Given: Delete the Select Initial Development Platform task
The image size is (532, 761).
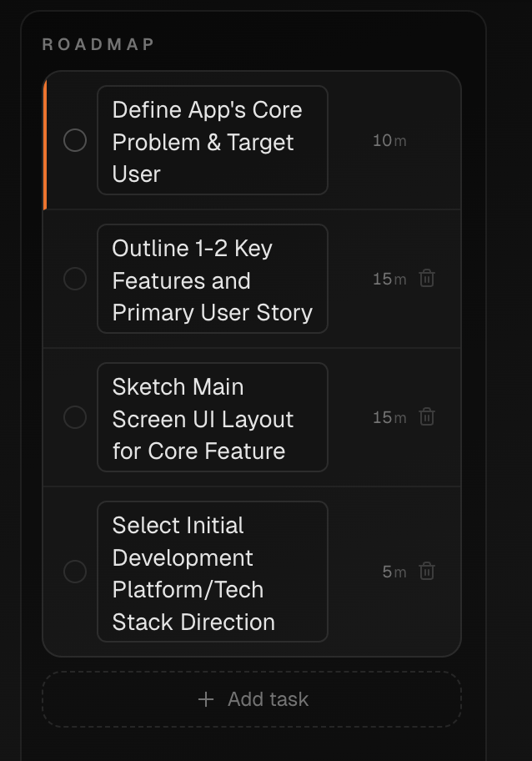Looking at the screenshot, I should point(427,572).
